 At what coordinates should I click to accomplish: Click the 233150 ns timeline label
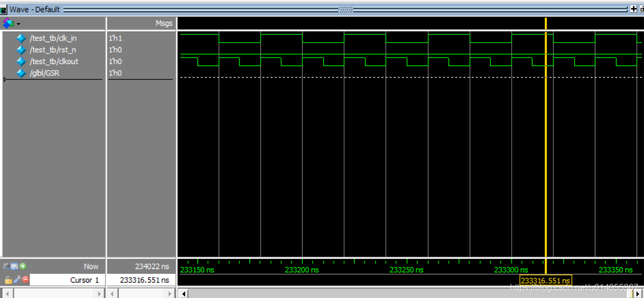coord(197,270)
